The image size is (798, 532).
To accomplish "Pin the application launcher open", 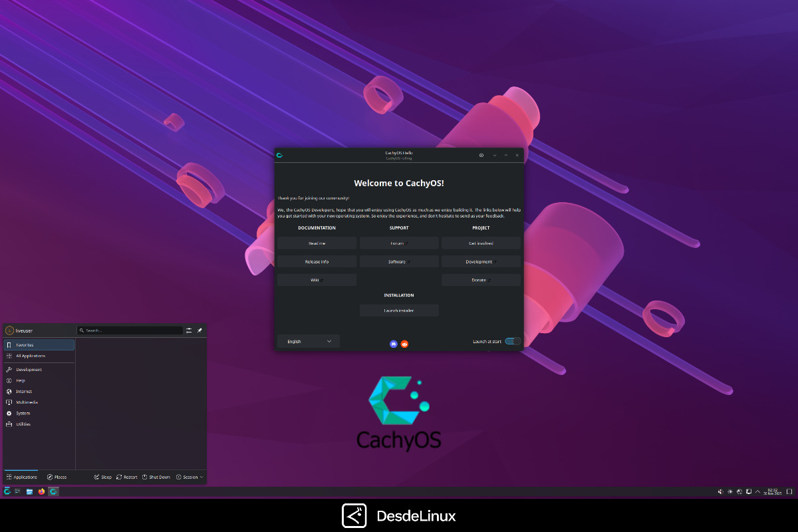I will pos(199,331).
